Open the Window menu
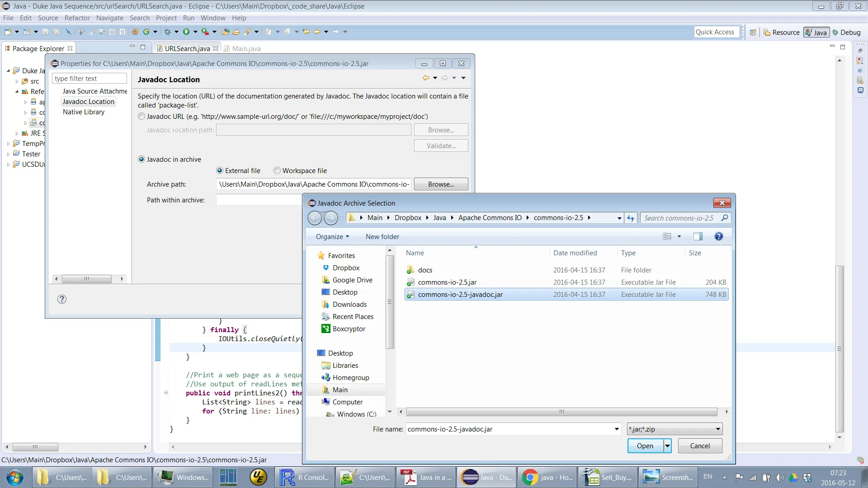This screenshot has width=868, height=488. tap(213, 18)
